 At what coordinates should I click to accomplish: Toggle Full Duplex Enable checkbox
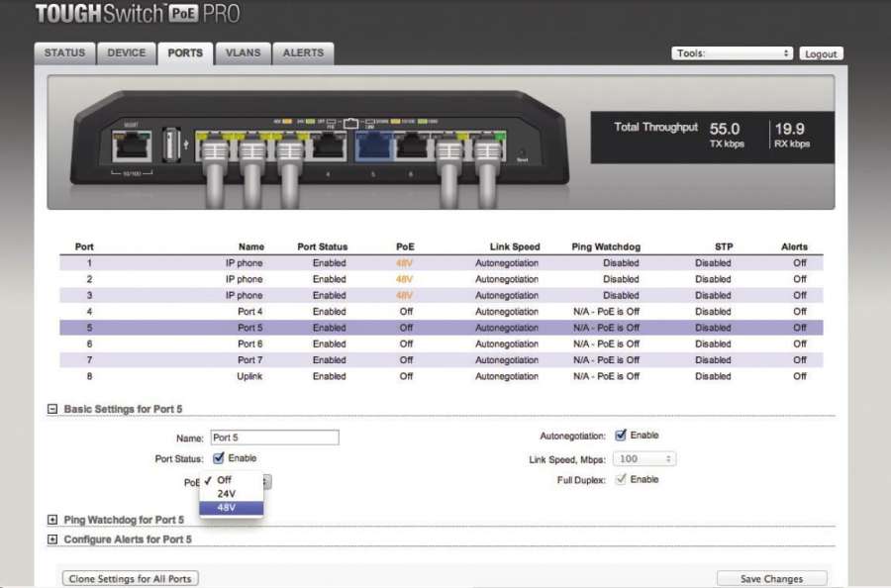[621, 479]
